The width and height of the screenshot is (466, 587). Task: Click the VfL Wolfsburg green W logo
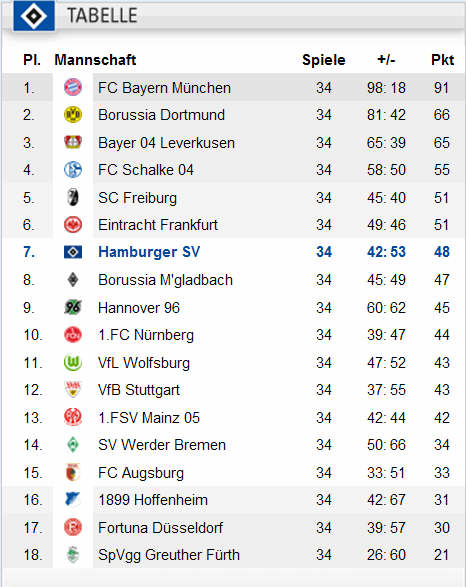click(x=73, y=362)
